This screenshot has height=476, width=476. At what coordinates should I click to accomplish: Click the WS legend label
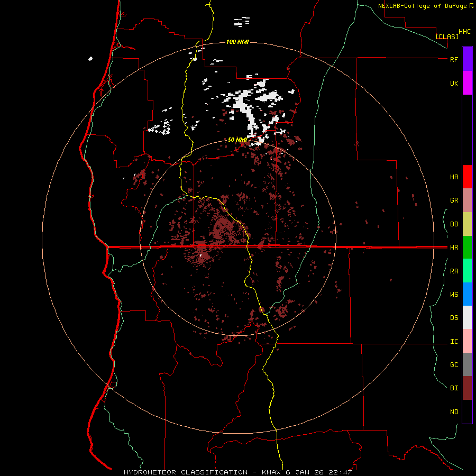[x=454, y=295]
